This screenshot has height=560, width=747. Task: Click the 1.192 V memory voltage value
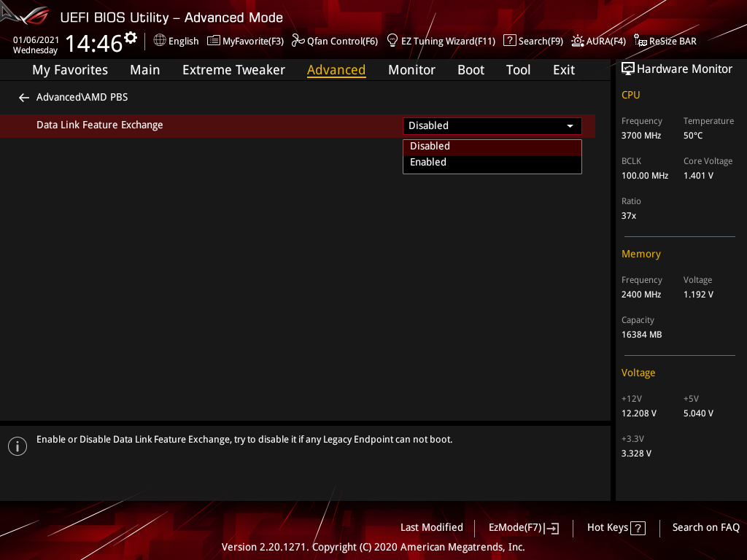coord(698,295)
